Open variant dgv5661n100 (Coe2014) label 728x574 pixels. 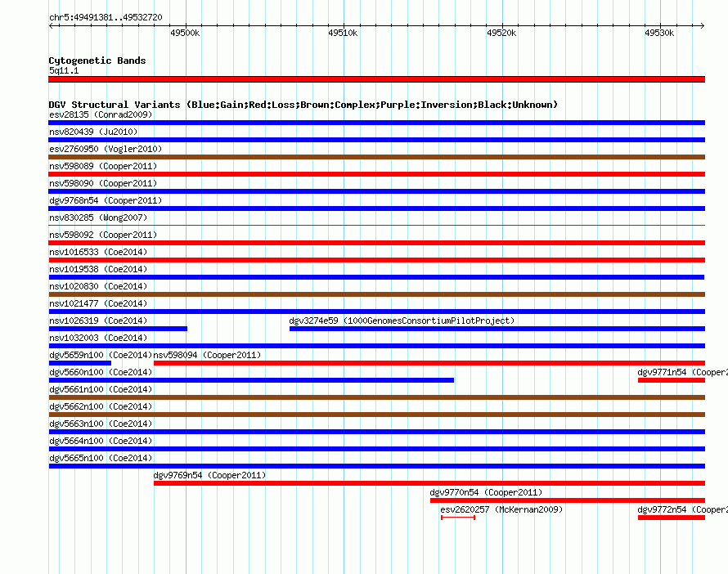tap(101, 389)
